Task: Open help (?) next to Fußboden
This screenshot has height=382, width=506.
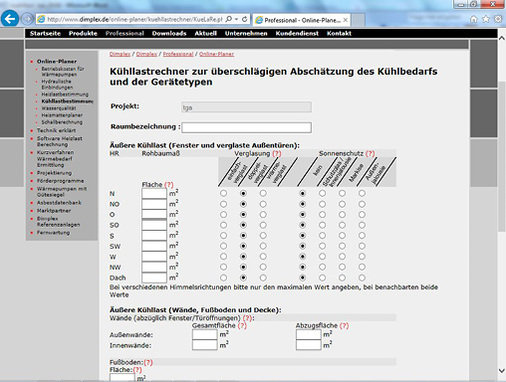Action: click(148, 362)
